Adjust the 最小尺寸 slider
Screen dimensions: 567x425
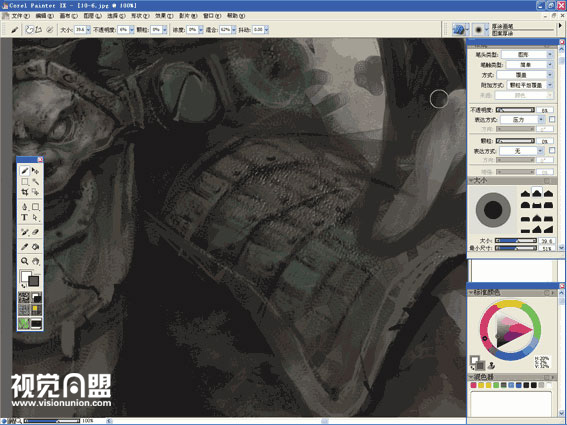coord(516,248)
